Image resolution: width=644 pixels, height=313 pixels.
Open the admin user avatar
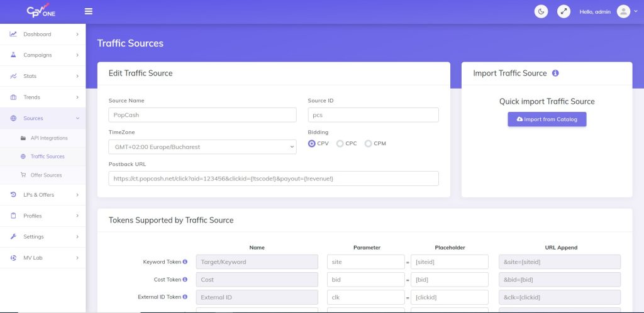coord(623,11)
